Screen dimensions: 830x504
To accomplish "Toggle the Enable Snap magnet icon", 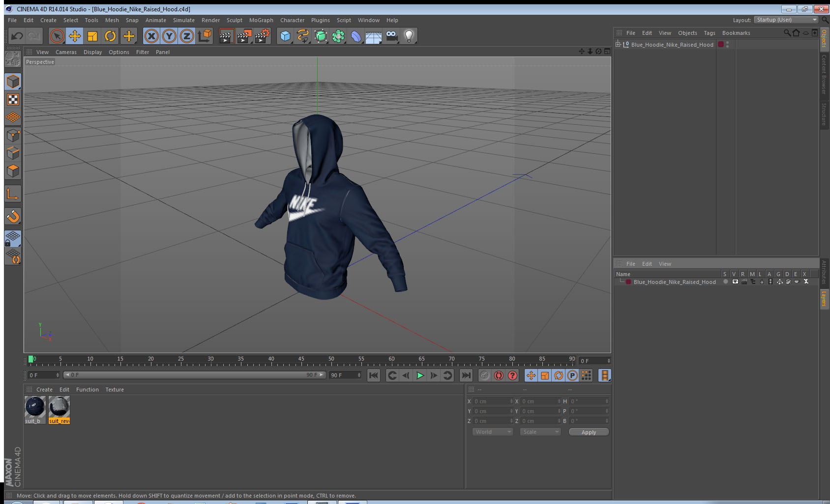I will (x=13, y=216).
